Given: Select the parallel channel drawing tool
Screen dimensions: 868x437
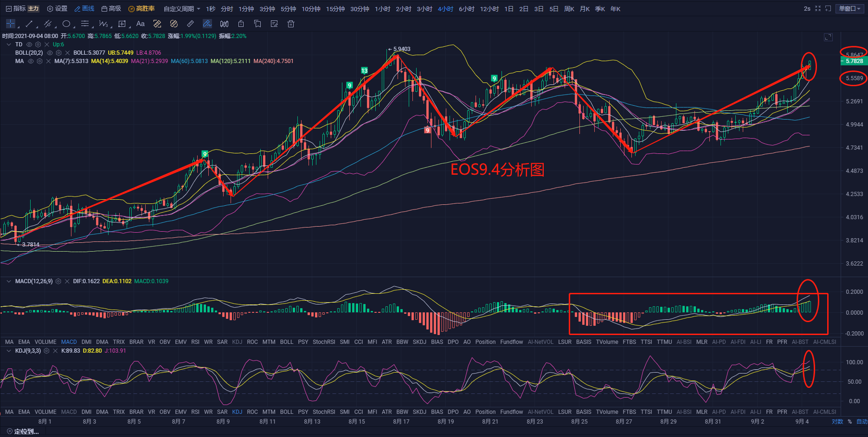Looking at the screenshot, I should [x=47, y=24].
